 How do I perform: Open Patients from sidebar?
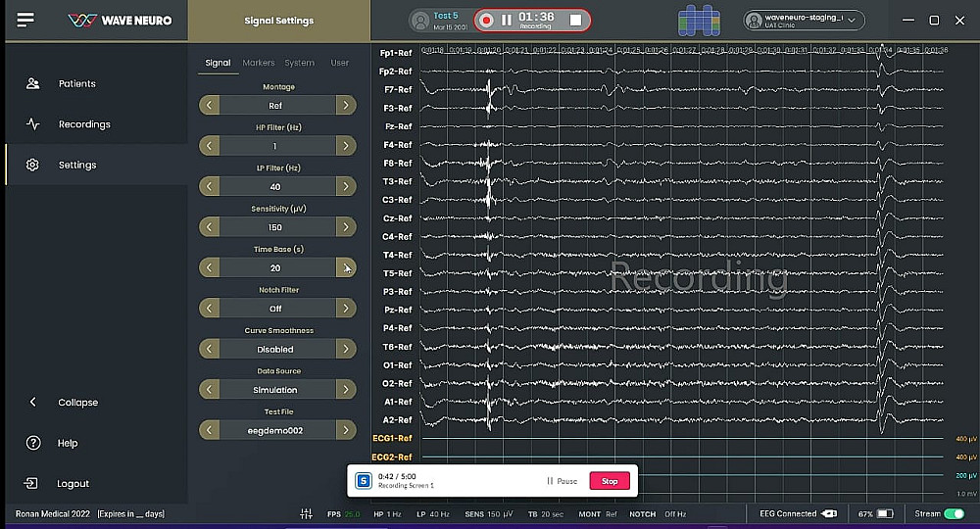click(x=76, y=83)
